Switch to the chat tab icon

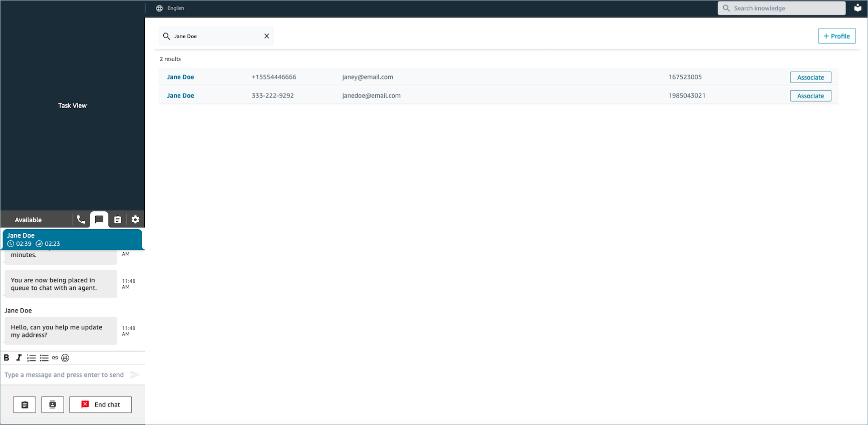pos(99,219)
